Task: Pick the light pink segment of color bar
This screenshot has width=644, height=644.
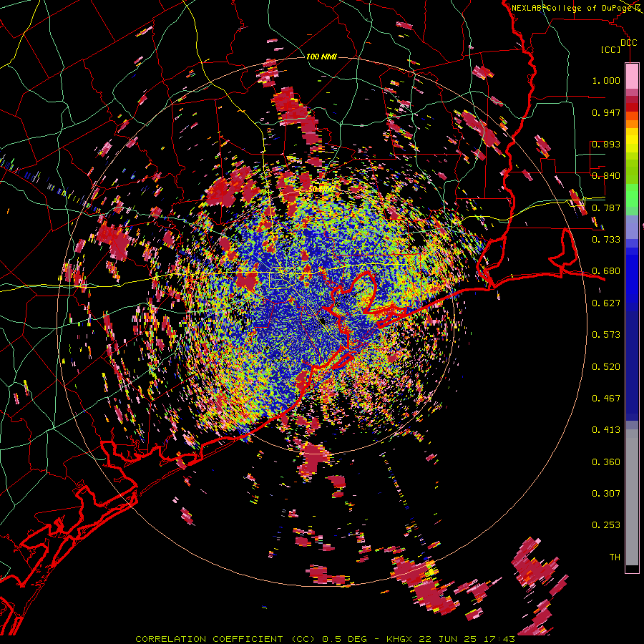Action: [632, 77]
